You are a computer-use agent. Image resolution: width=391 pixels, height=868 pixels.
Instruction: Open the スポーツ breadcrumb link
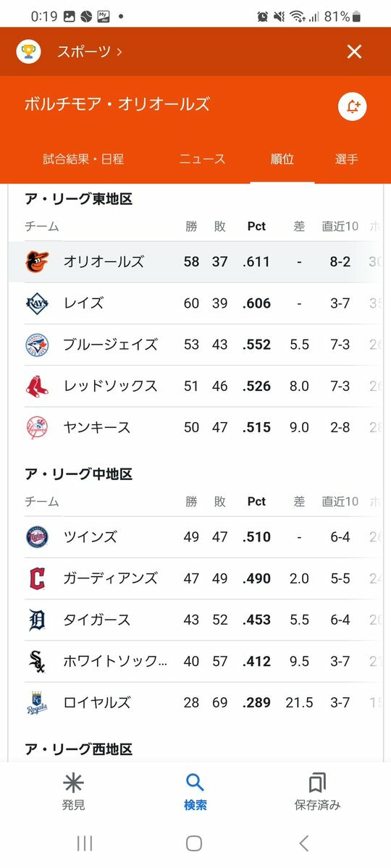click(x=90, y=52)
